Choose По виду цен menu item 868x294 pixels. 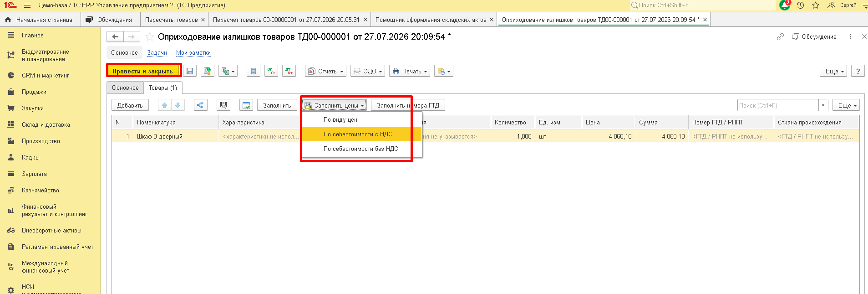362,120
